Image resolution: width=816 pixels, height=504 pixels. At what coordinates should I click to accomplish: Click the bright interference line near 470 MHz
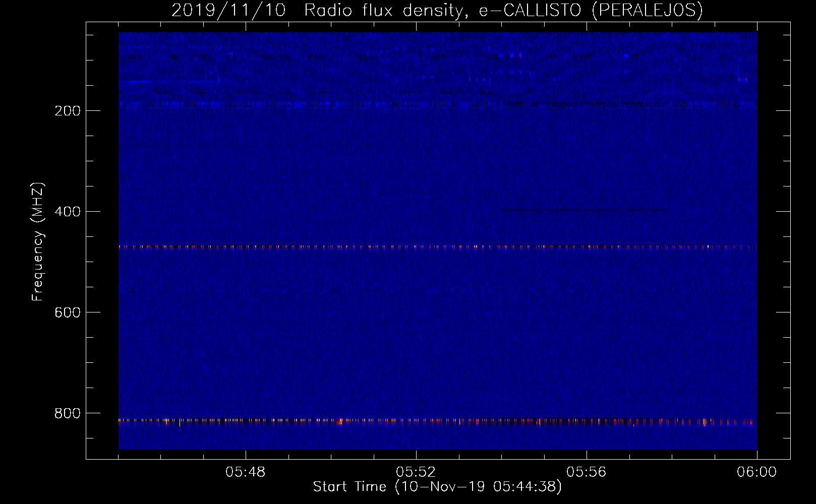click(438, 247)
